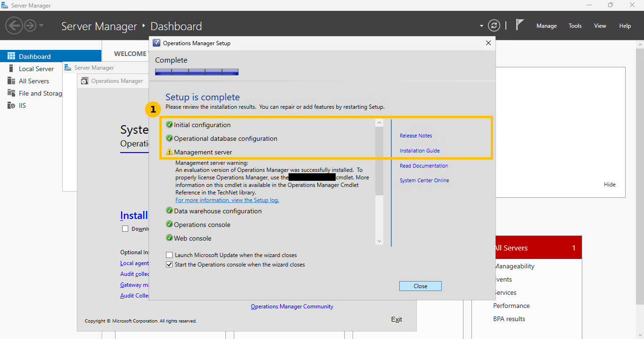The height and width of the screenshot is (339, 644).
Task: Click the Operations Manager Setup title icon
Action: pos(157,43)
